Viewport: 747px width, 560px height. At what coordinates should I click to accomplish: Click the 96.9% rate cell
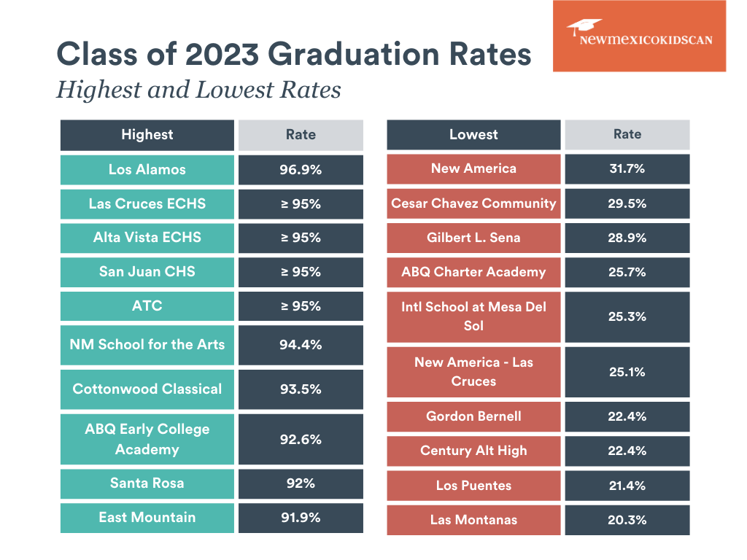tap(301, 170)
